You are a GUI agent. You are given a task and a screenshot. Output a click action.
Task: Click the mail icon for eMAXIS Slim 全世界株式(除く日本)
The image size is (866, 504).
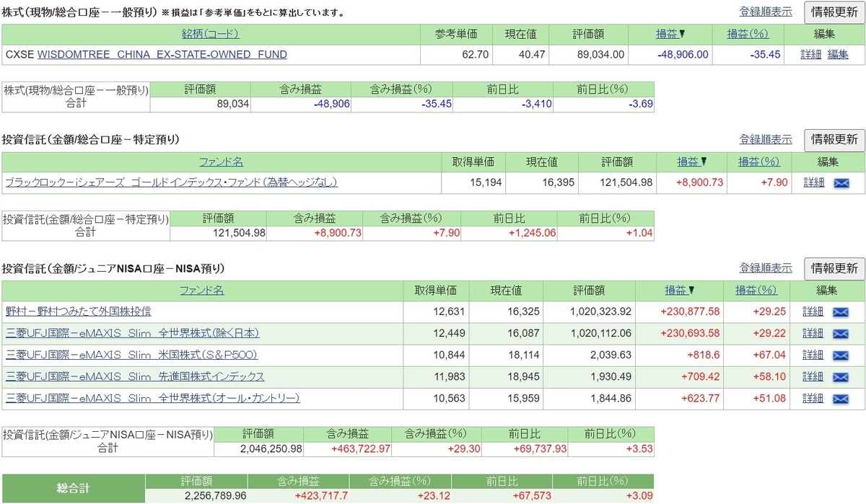pos(841,334)
